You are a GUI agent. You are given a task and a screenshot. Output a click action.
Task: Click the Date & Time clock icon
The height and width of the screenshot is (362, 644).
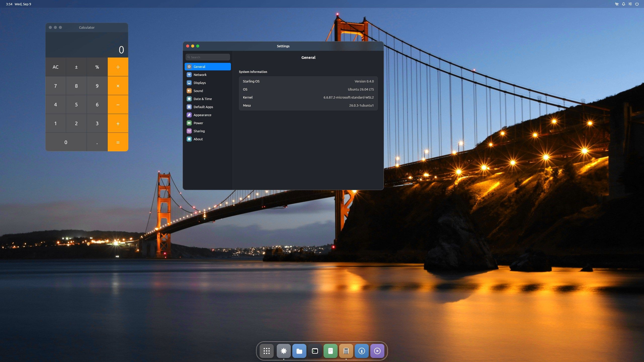(x=189, y=99)
